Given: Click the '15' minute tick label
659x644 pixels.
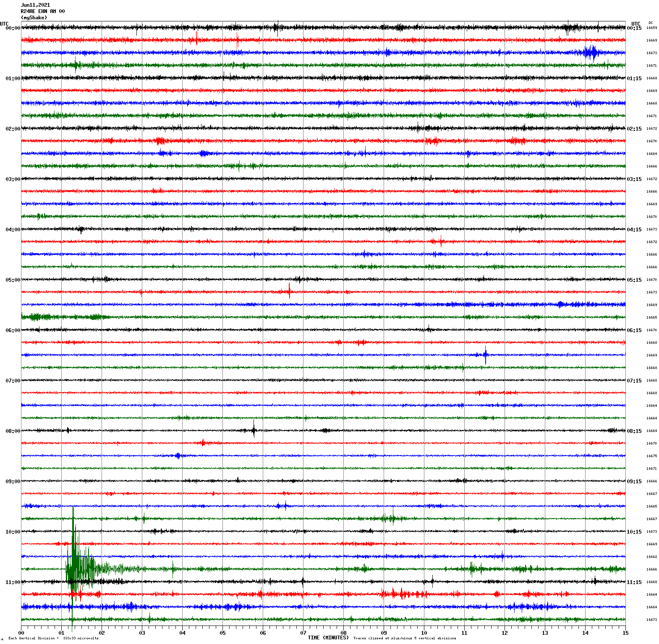Looking at the screenshot, I should pos(625,633).
